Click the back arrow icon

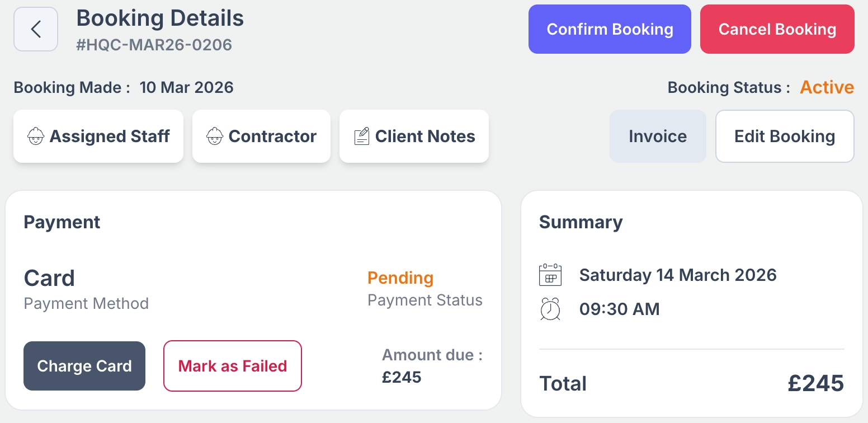pos(36,29)
